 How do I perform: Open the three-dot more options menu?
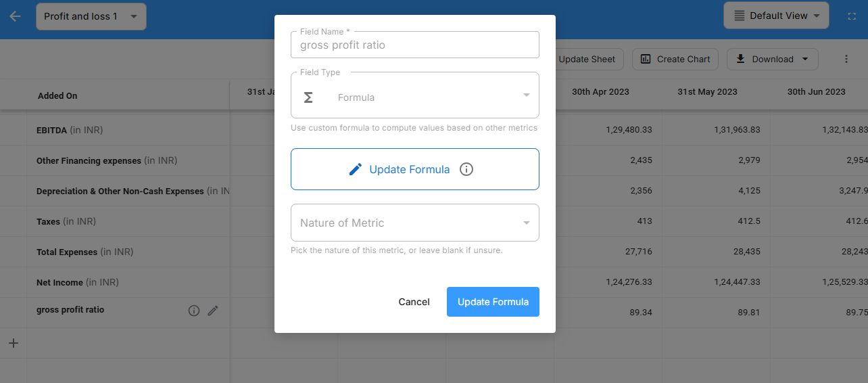pyautogui.click(x=846, y=59)
